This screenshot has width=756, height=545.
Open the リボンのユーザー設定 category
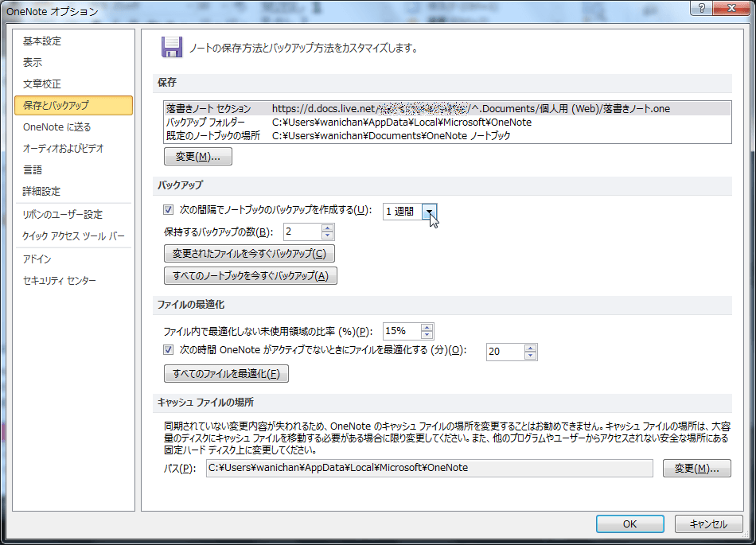[x=73, y=215]
